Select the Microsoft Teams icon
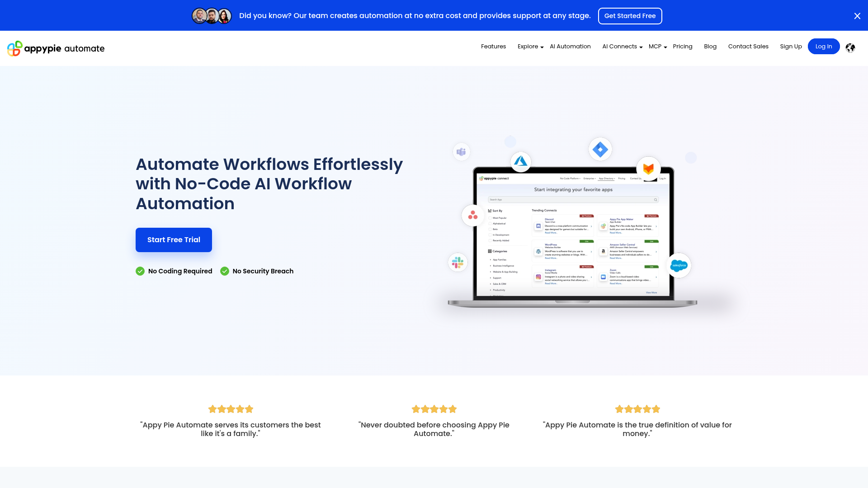The image size is (868, 488). pos(461,152)
